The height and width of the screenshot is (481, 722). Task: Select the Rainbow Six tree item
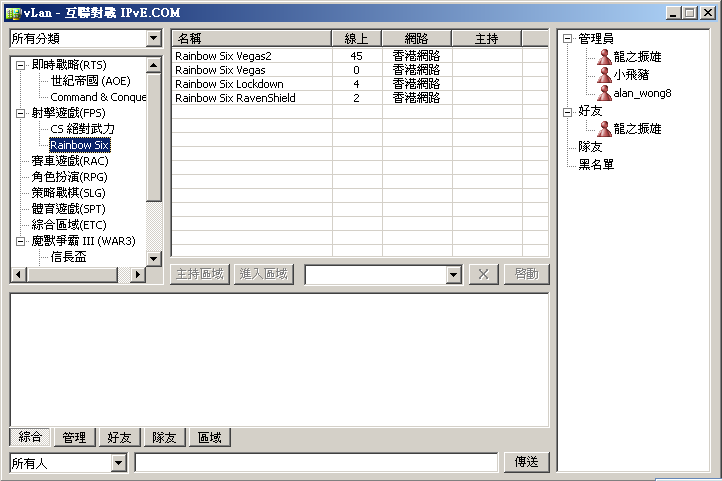[x=79, y=145]
